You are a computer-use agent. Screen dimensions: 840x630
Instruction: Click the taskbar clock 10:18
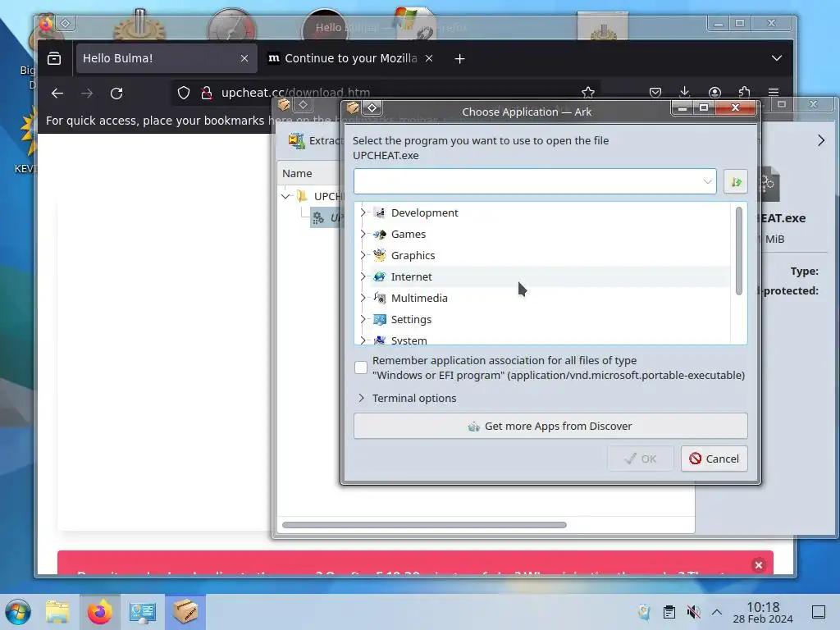763,607
